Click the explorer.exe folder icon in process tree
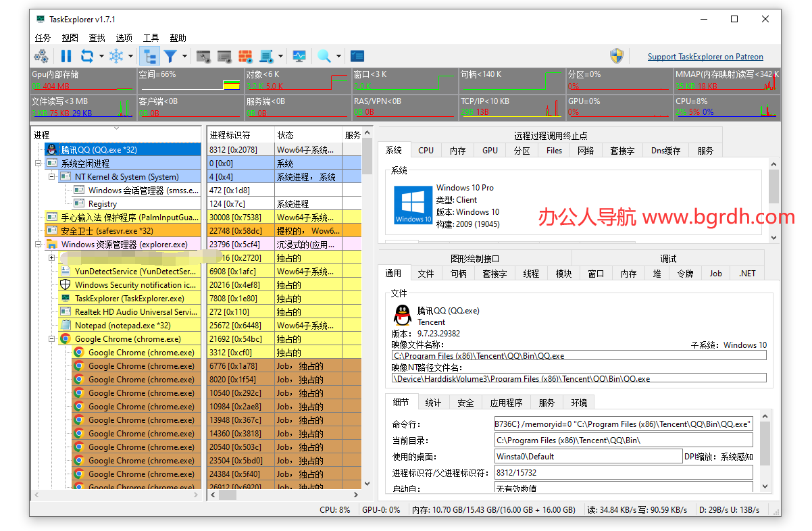The image size is (812, 531). click(52, 244)
